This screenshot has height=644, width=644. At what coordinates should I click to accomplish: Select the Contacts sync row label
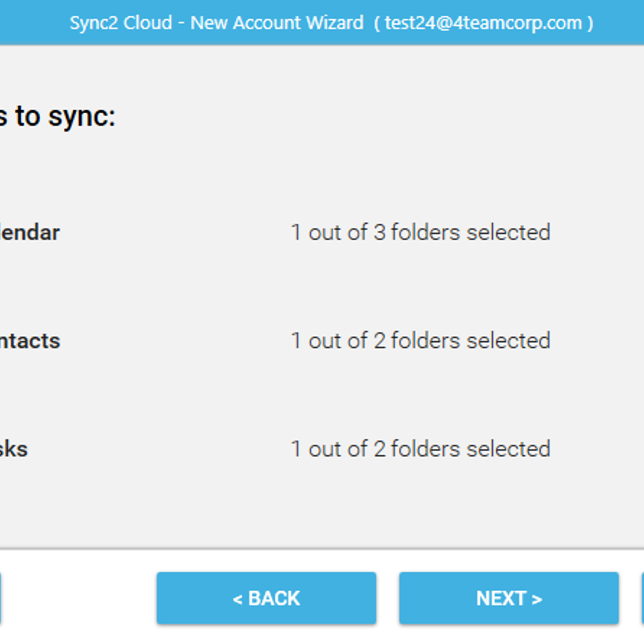(30, 341)
